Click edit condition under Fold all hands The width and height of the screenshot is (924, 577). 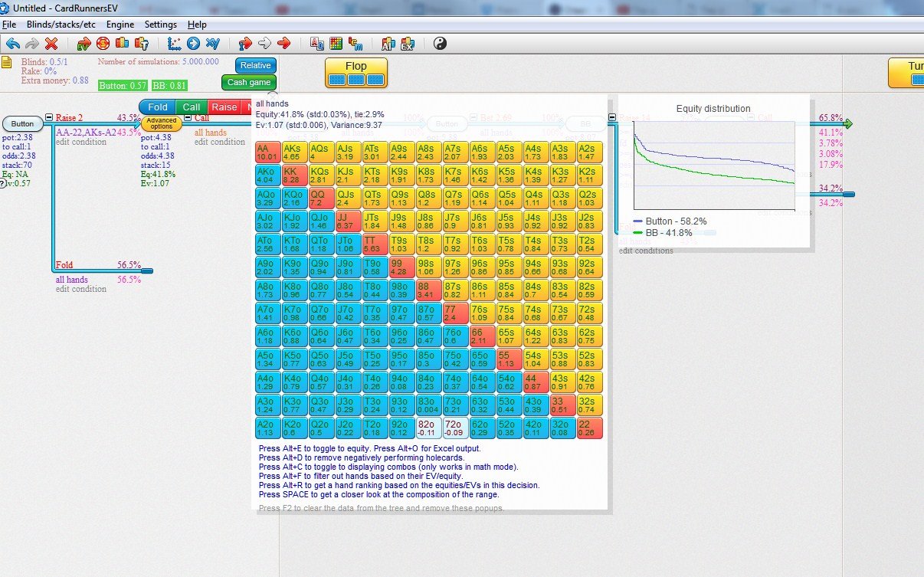coord(81,289)
